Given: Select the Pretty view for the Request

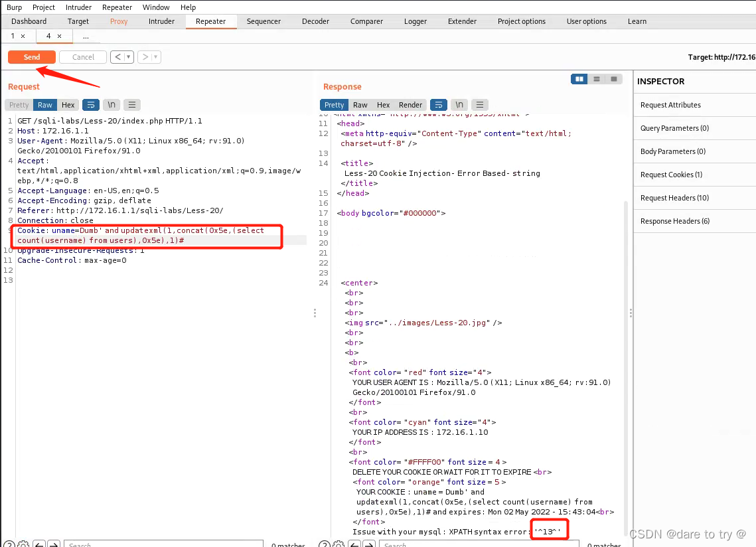Looking at the screenshot, I should 19,105.
